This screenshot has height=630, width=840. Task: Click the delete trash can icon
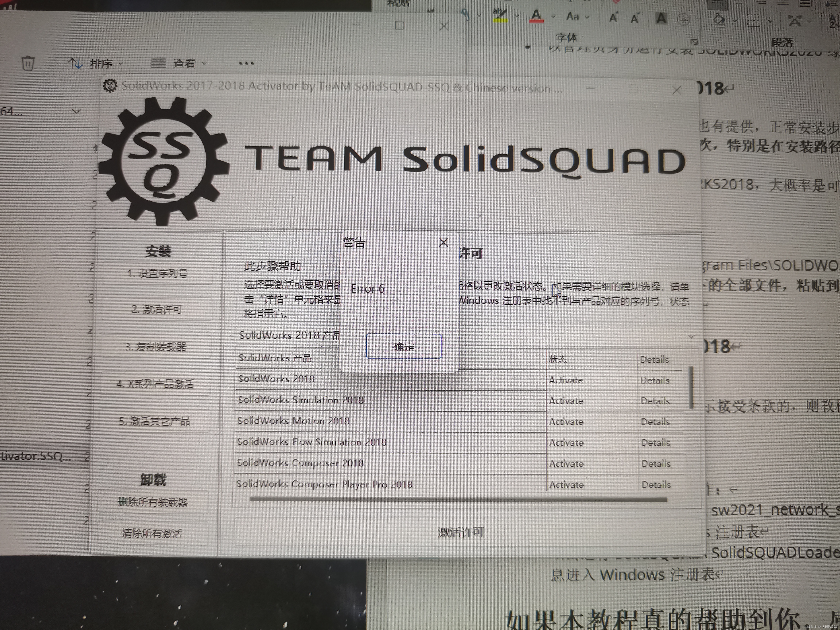pyautogui.click(x=28, y=63)
